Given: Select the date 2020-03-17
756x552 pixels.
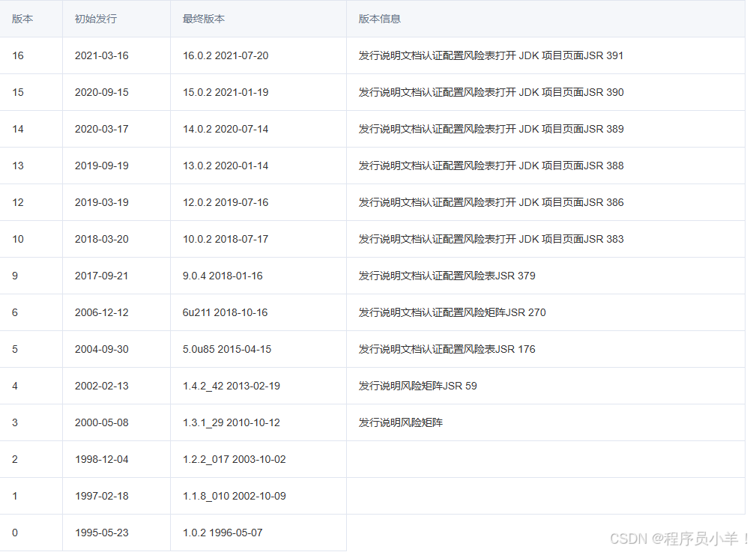Looking at the screenshot, I should point(102,129).
